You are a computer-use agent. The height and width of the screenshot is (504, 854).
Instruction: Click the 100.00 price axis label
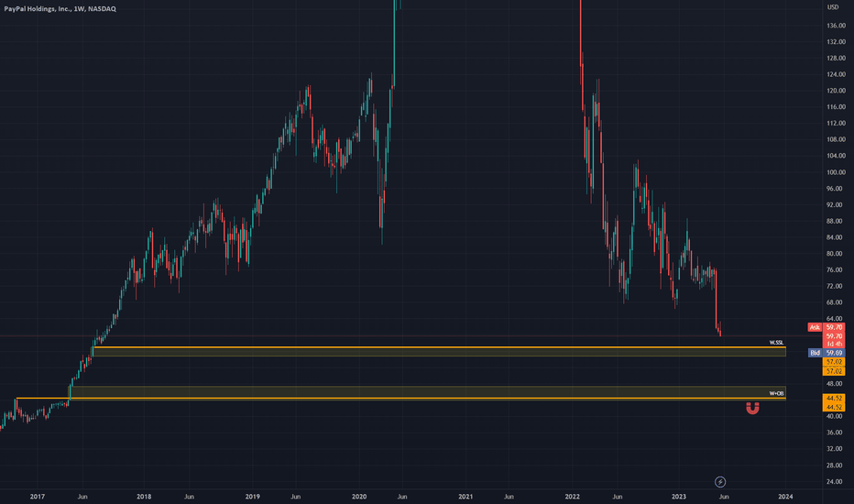(x=836, y=172)
